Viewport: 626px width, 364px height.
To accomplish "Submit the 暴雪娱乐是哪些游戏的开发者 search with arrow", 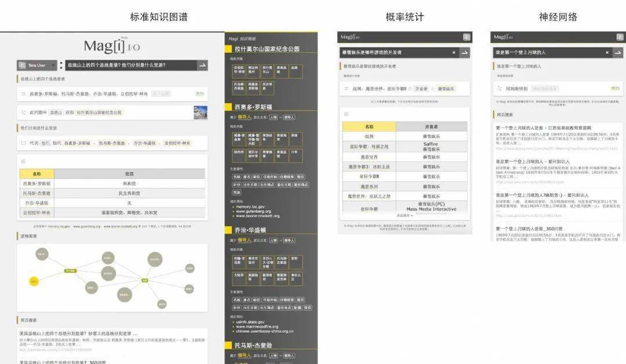I will point(465,53).
